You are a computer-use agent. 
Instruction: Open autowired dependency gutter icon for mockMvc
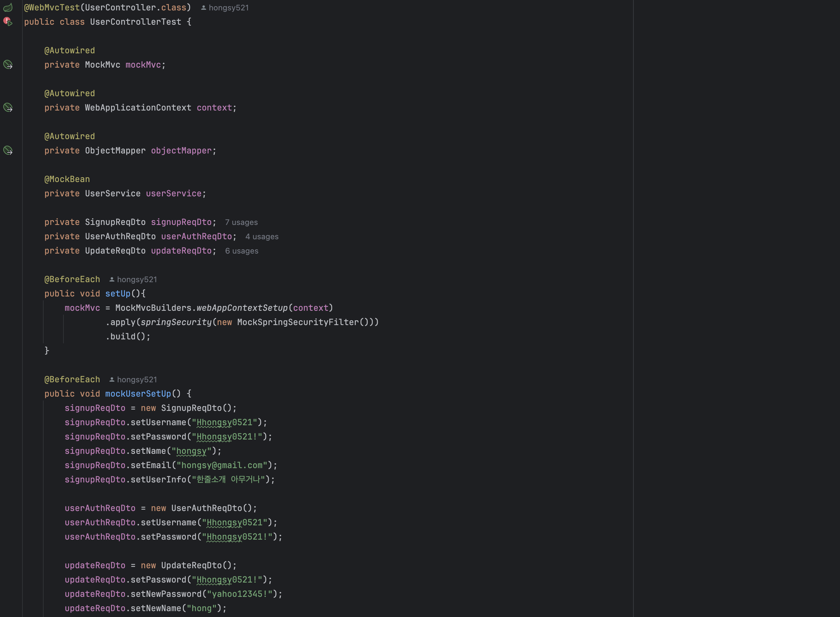point(8,65)
